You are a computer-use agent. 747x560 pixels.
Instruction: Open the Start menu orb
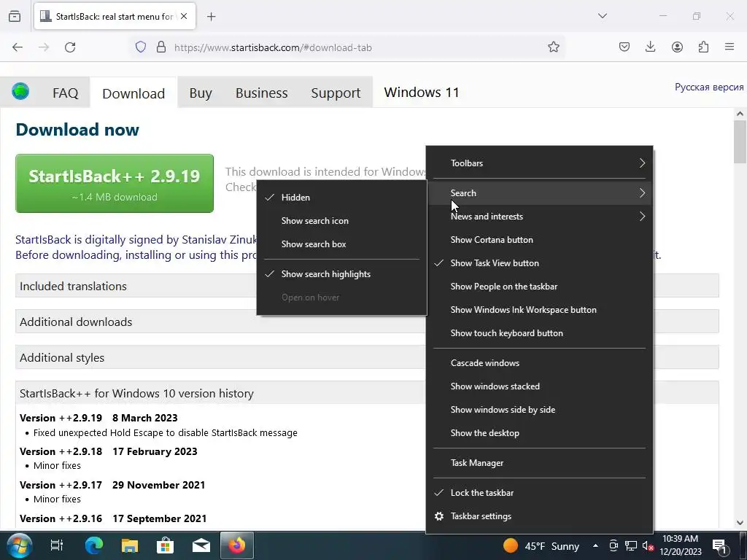pos(20,545)
